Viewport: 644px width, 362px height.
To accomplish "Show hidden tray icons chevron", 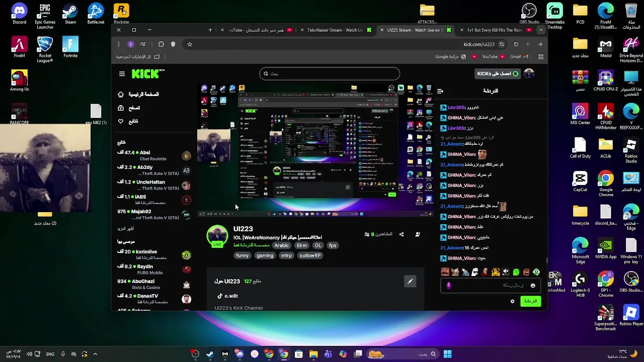I will [95, 354].
